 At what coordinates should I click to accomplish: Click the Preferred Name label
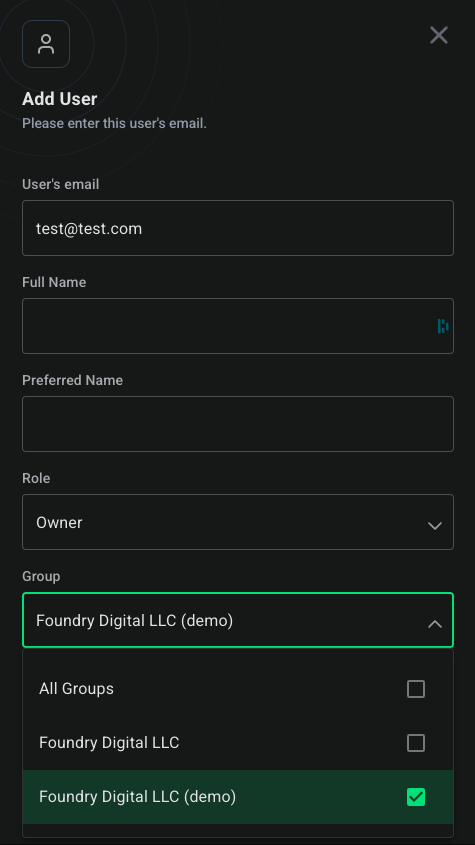[x=72, y=380]
